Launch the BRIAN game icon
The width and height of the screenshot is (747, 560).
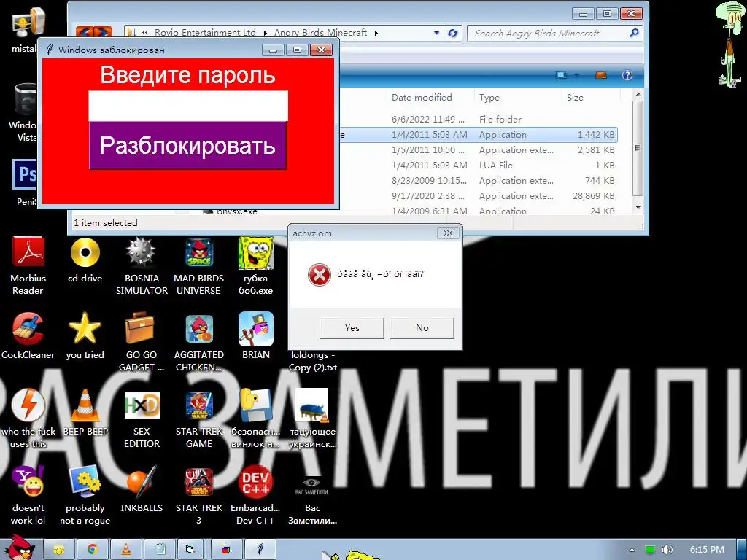256,335
